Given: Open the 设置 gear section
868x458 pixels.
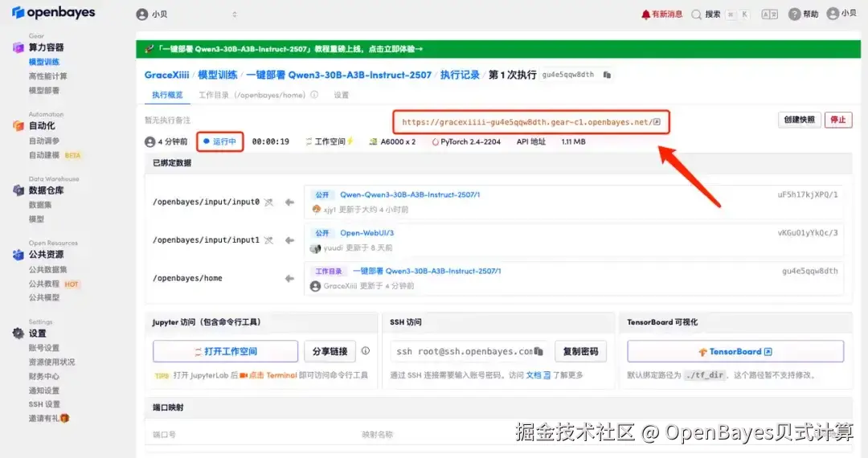Looking at the screenshot, I should (37, 333).
